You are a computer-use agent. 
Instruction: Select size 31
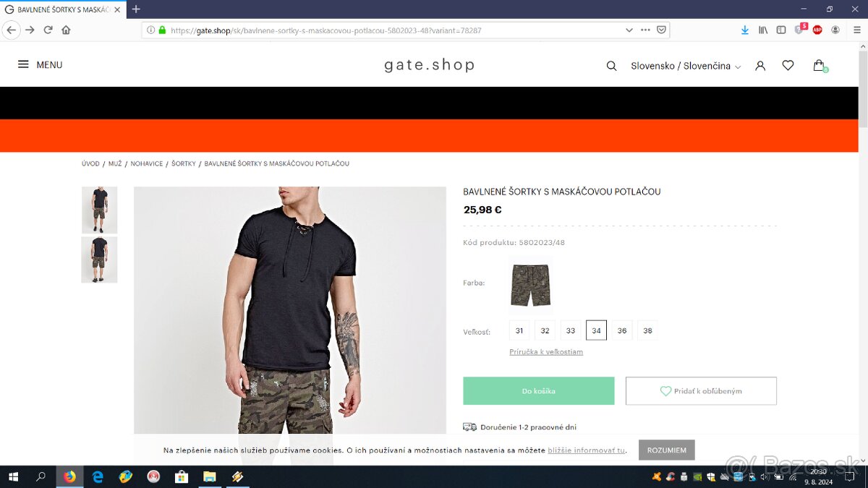click(x=519, y=330)
